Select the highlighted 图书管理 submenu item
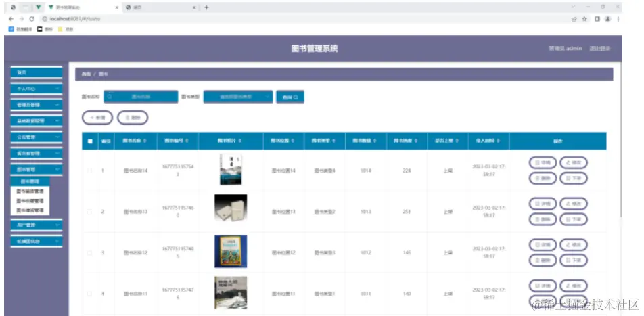The image size is (644, 316). tap(30, 181)
